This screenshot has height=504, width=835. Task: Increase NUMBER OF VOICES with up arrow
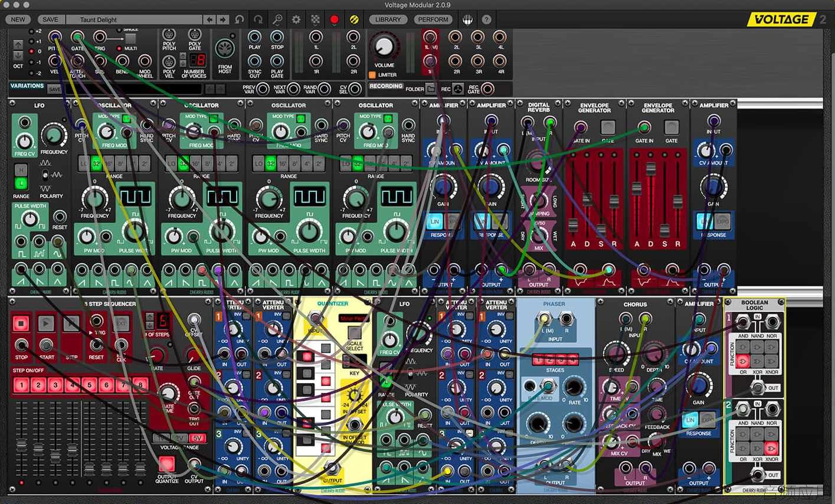coord(183,57)
